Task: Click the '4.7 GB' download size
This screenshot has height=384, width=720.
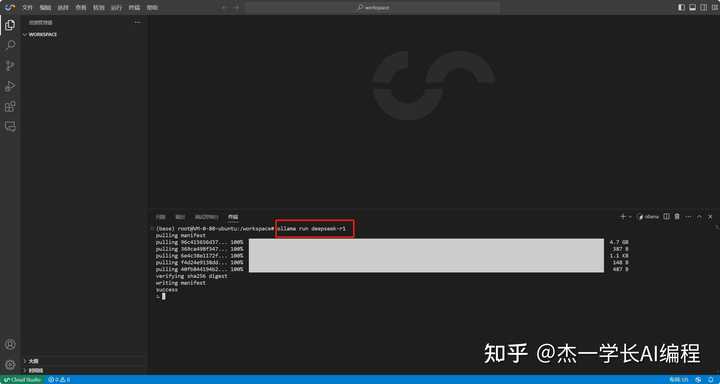Action: point(619,242)
